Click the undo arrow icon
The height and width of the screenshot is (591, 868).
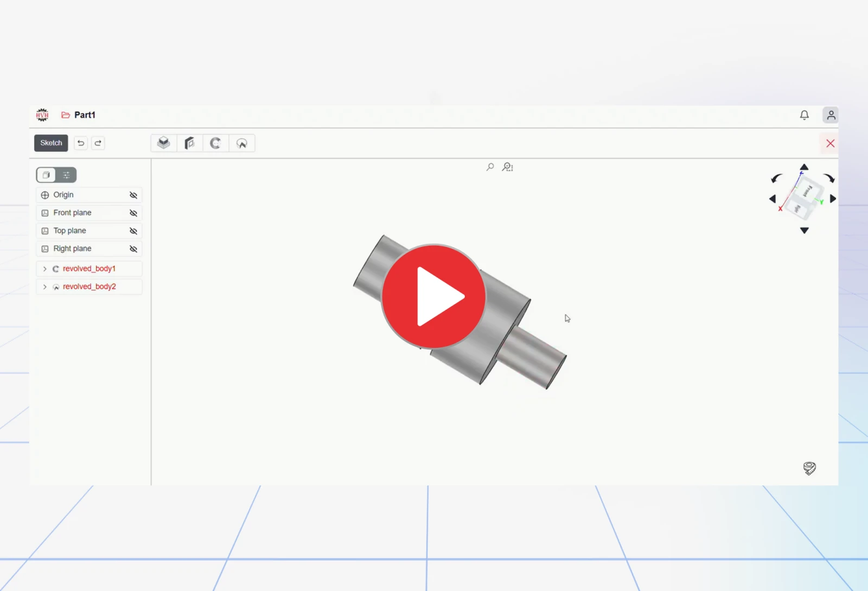pos(81,143)
